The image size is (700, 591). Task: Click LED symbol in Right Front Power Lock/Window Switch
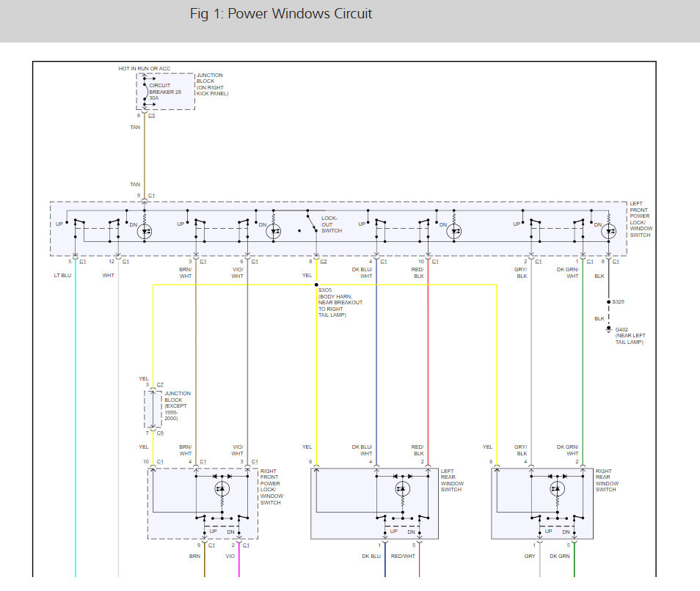[x=222, y=488]
